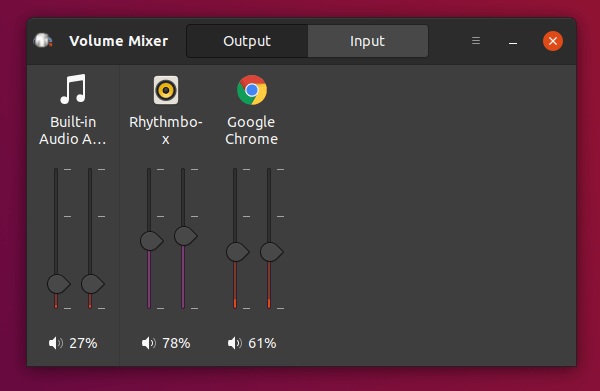This screenshot has width=600, height=391.
Task: Click the left slider knob of Google Chrome
Action: [x=237, y=252]
